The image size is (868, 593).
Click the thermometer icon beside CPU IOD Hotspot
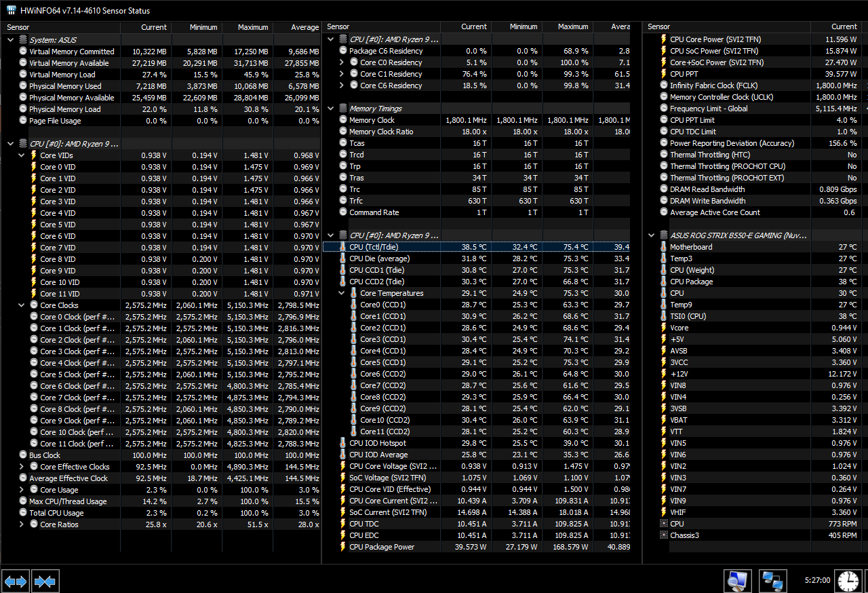click(342, 443)
